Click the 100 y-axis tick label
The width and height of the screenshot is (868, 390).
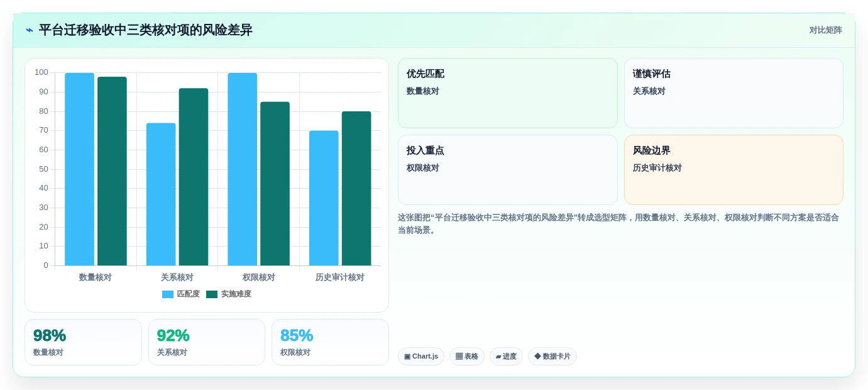click(x=41, y=72)
